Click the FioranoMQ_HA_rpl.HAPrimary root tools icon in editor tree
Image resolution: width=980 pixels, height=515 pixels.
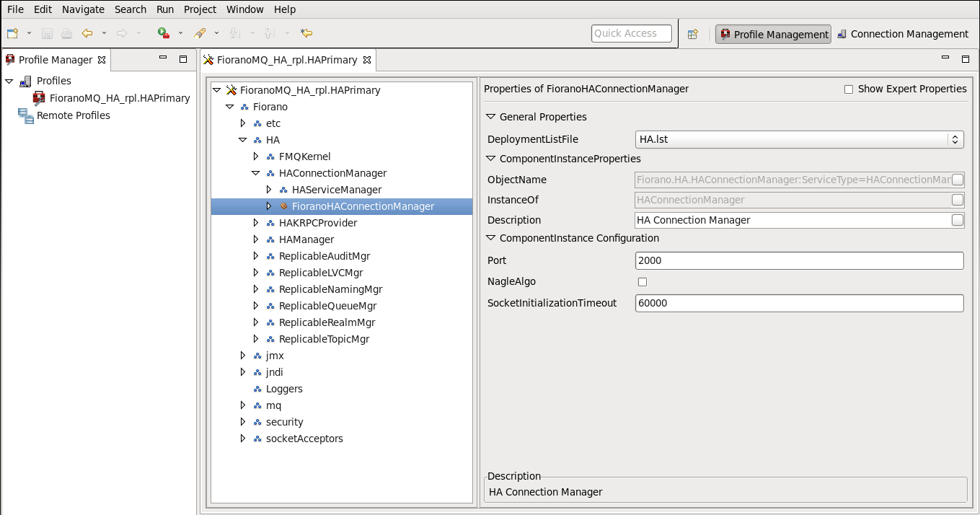click(x=231, y=90)
